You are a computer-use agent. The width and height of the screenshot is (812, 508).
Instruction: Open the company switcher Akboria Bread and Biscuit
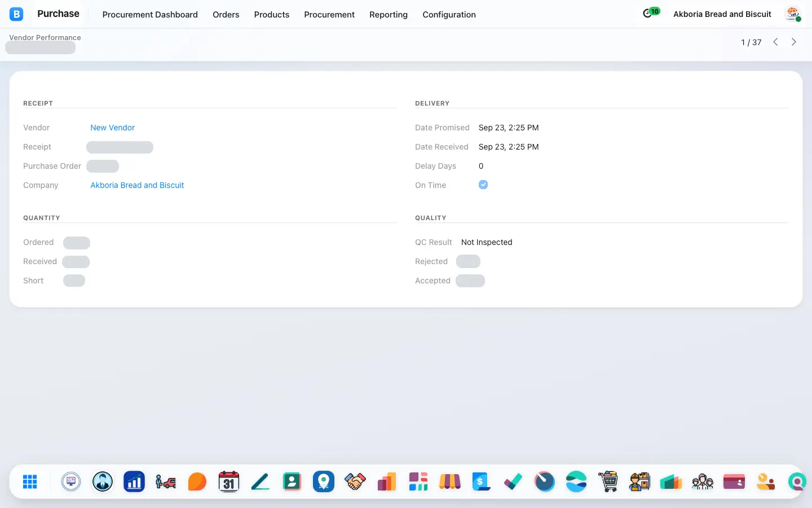pyautogui.click(x=722, y=14)
